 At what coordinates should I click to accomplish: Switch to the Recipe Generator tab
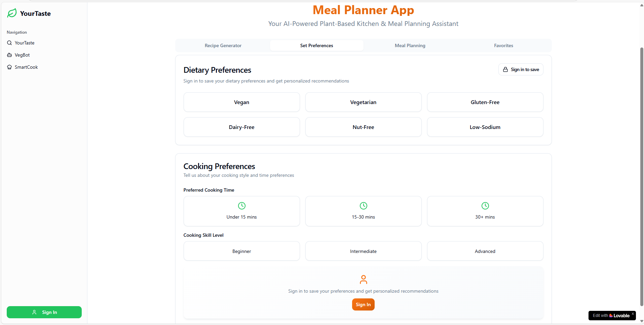(223, 45)
